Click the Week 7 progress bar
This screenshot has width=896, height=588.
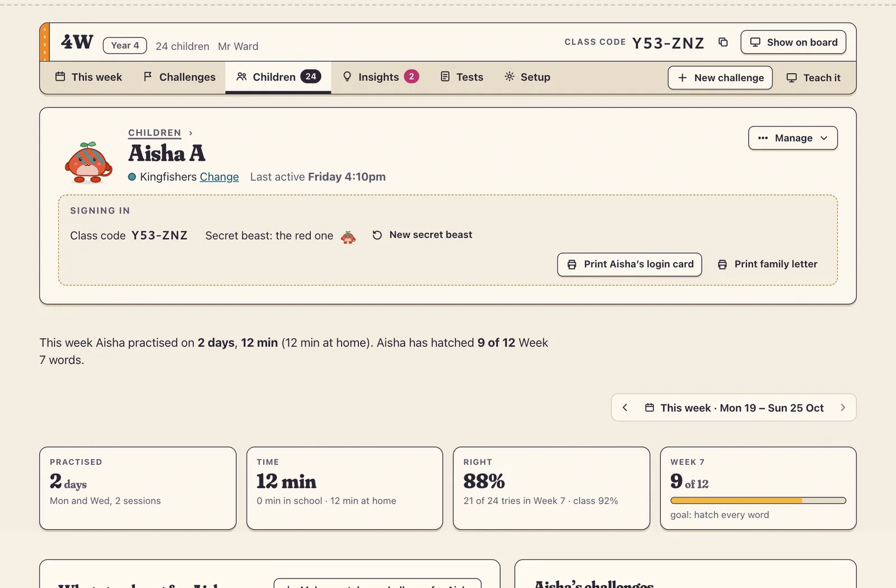[x=758, y=501]
